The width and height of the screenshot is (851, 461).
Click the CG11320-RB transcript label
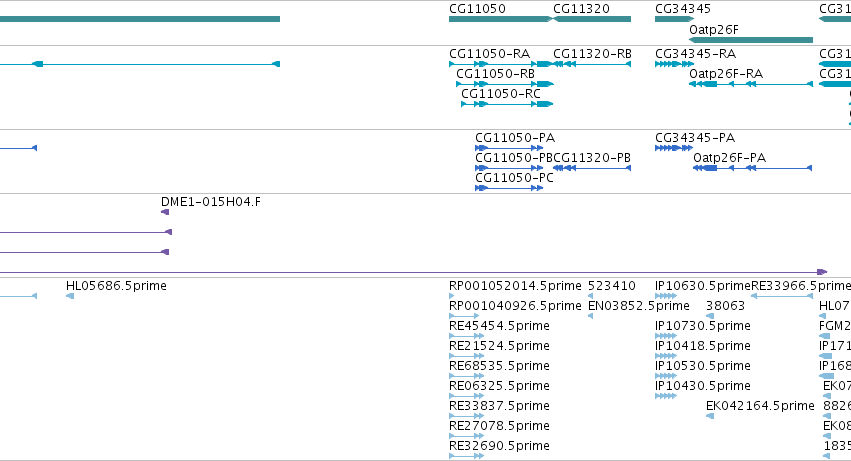592,54
